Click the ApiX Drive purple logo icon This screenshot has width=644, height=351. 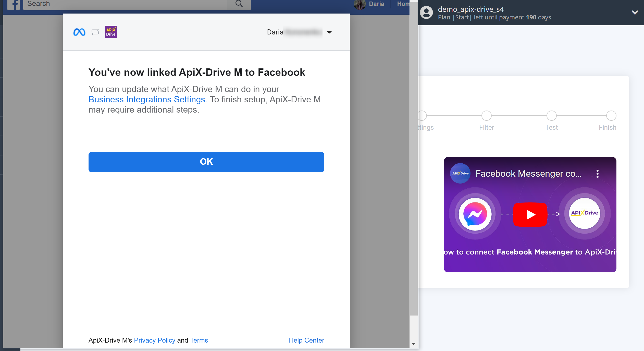111,32
